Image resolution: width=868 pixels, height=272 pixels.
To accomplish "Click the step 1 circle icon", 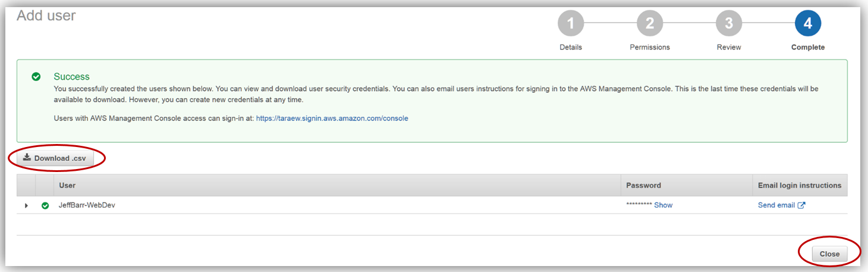I will (571, 24).
